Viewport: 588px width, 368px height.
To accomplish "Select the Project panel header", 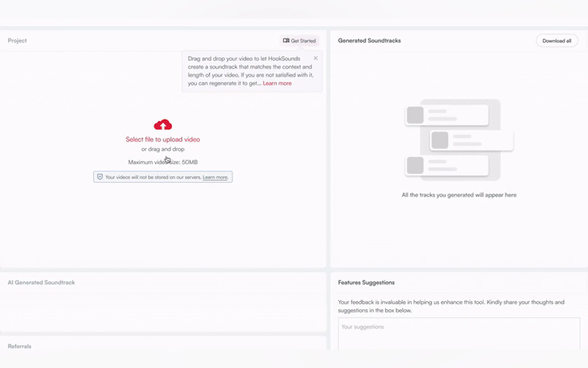I will click(x=17, y=41).
